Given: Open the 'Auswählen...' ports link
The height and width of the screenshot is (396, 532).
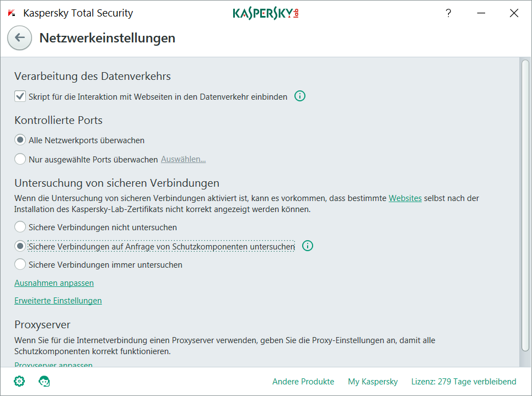Looking at the screenshot, I should click(183, 159).
